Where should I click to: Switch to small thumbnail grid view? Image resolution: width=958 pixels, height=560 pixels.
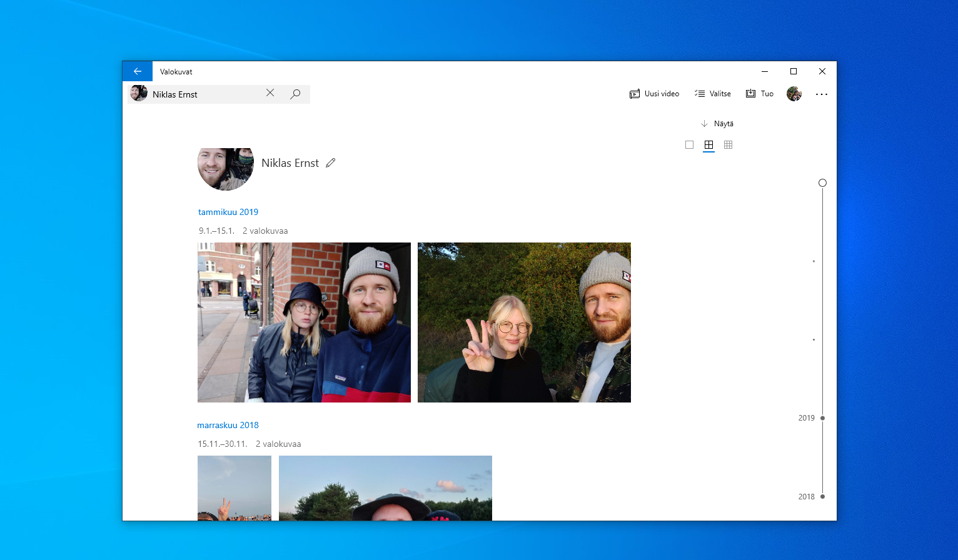728,144
